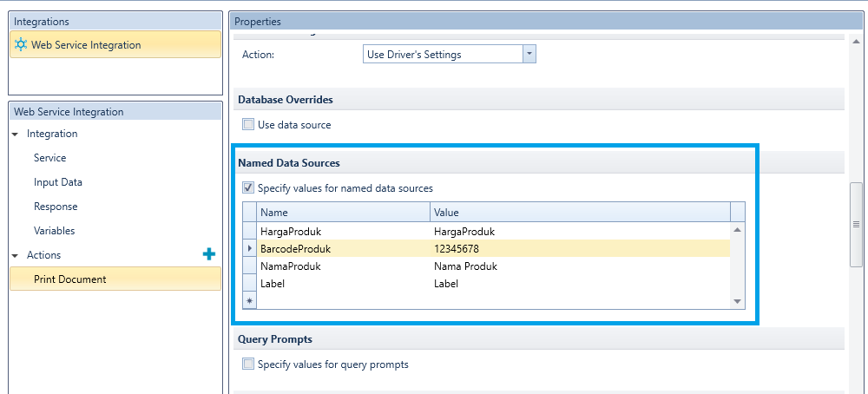Select Service in the integration tree
Viewport: 868px width, 394px height.
(49, 158)
